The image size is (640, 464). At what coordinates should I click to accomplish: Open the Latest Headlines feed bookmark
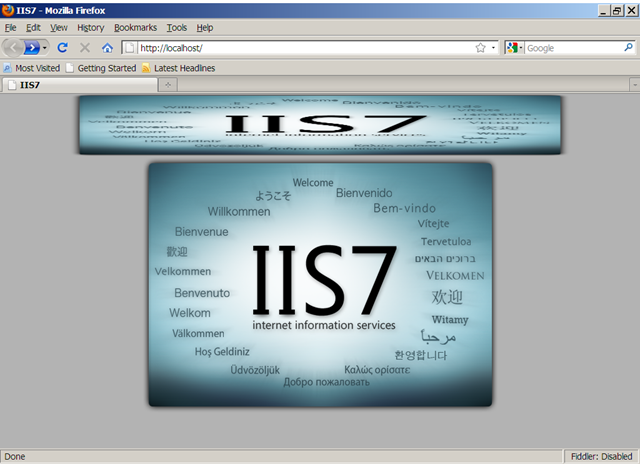point(178,68)
